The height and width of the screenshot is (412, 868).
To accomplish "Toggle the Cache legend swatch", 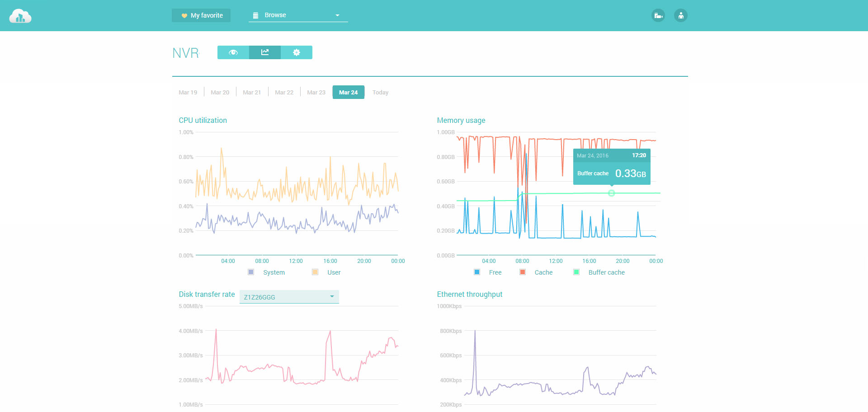I will tap(523, 272).
